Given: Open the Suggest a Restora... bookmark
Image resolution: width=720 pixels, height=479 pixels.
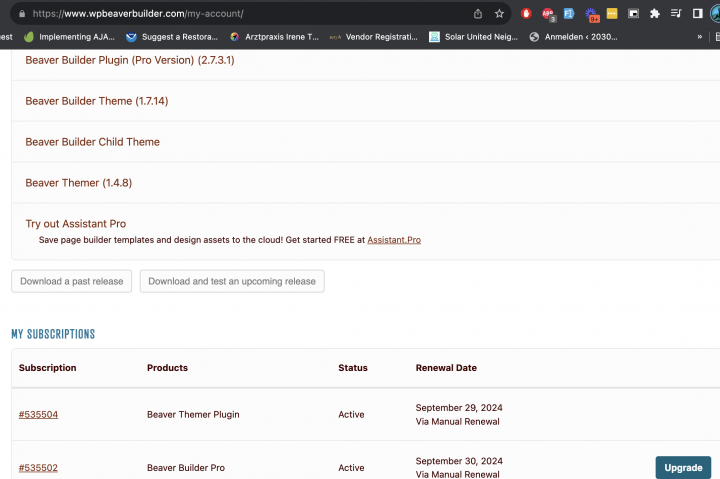Looking at the screenshot, I should (171, 37).
